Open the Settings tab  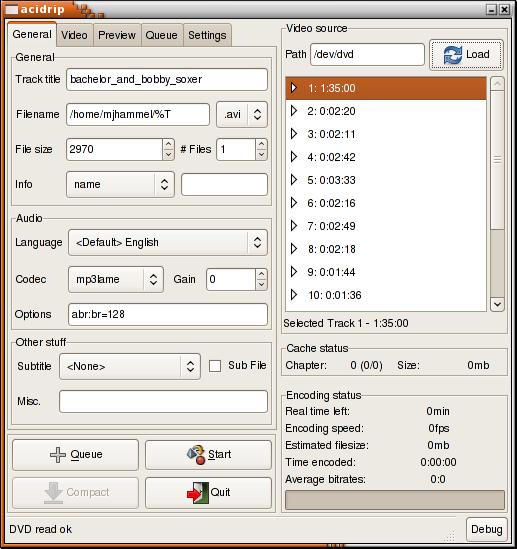[x=207, y=35]
